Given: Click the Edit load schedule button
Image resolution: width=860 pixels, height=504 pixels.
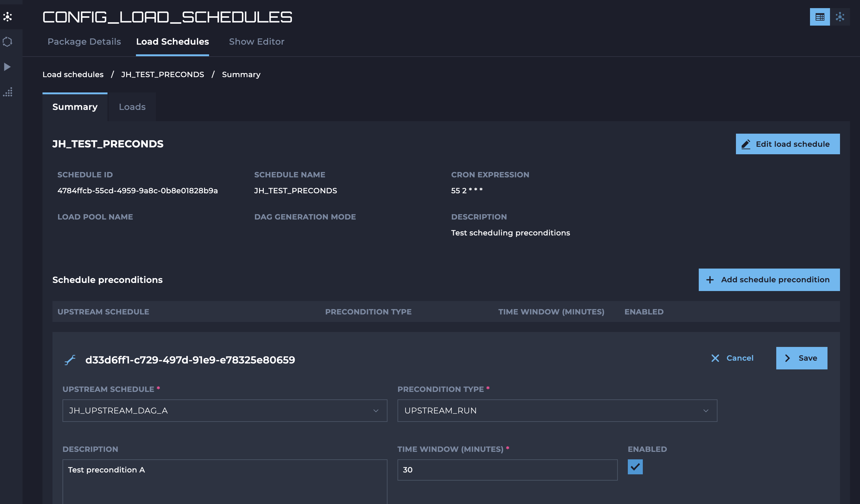Looking at the screenshot, I should (x=787, y=144).
